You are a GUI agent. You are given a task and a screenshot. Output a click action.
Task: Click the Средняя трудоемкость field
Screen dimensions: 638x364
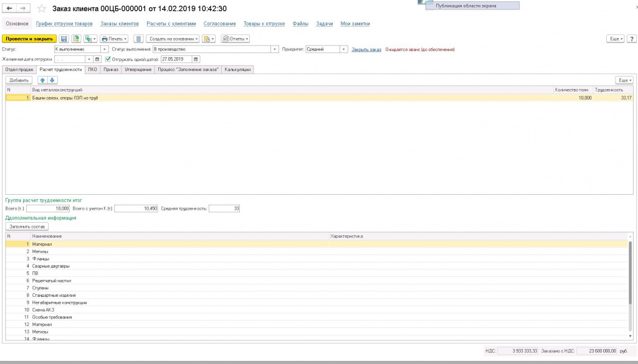224,208
